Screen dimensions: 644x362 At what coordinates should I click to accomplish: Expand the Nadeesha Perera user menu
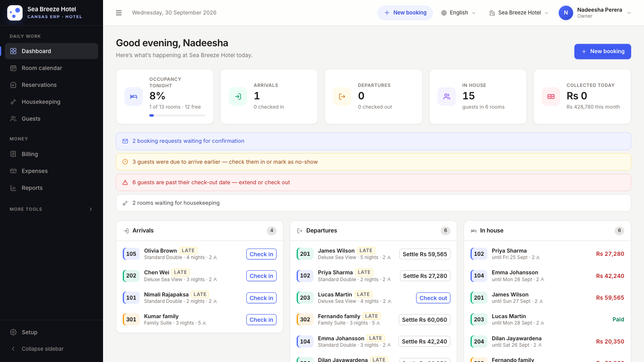[x=595, y=13]
